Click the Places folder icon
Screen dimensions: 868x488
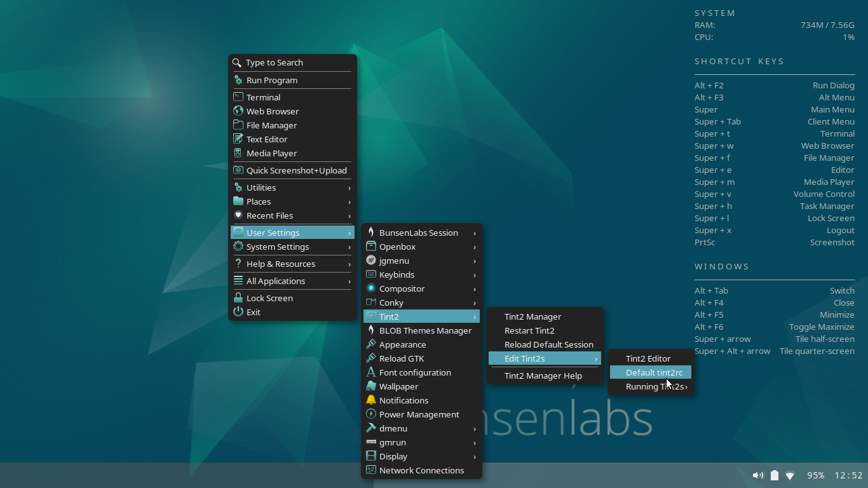(x=238, y=201)
